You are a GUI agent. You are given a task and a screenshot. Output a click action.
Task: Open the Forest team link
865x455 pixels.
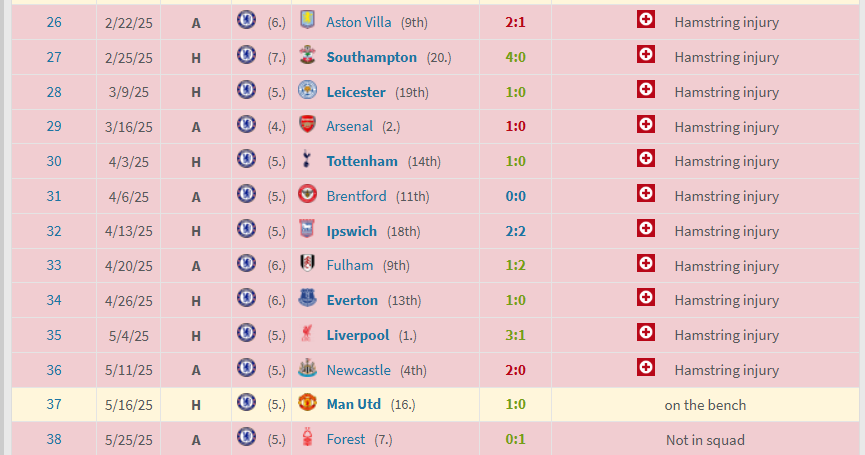[346, 440]
